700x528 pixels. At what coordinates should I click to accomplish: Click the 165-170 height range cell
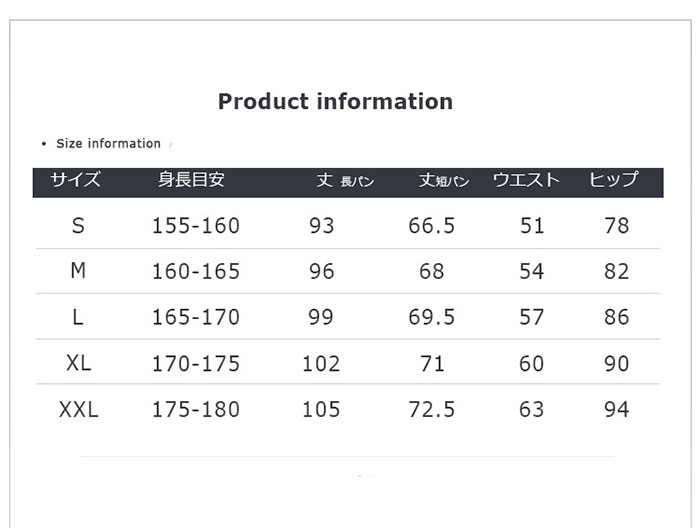coord(196,318)
